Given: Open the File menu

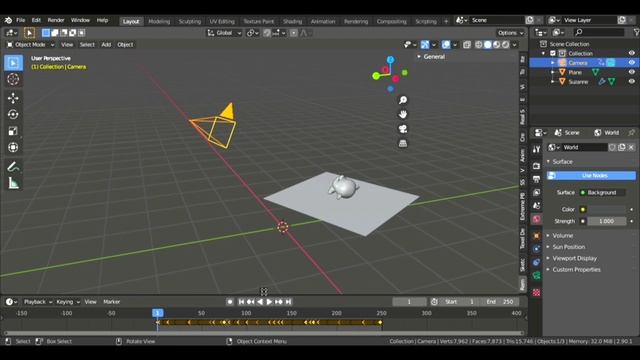Looking at the screenshot, I should (20, 20).
